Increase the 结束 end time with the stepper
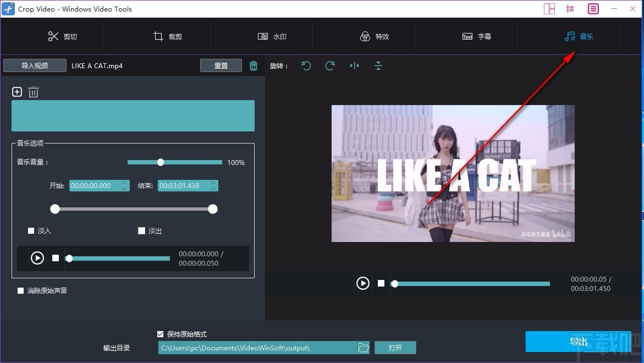Screen dimensions: 644x363 point(213,183)
